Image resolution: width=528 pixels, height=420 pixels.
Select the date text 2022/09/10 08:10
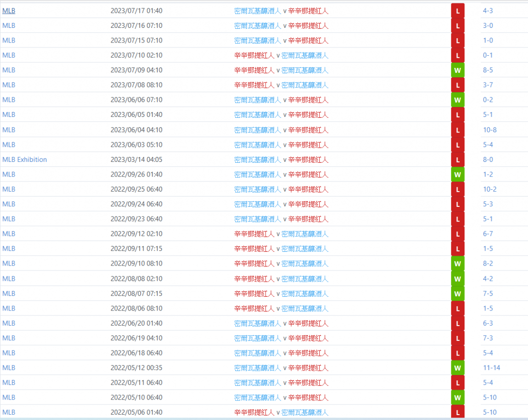point(136,264)
